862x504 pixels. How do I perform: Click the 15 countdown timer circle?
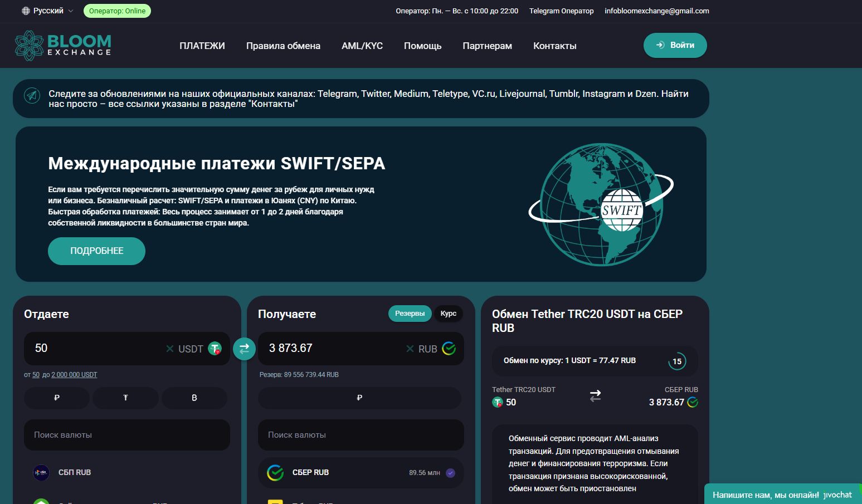[x=677, y=361]
